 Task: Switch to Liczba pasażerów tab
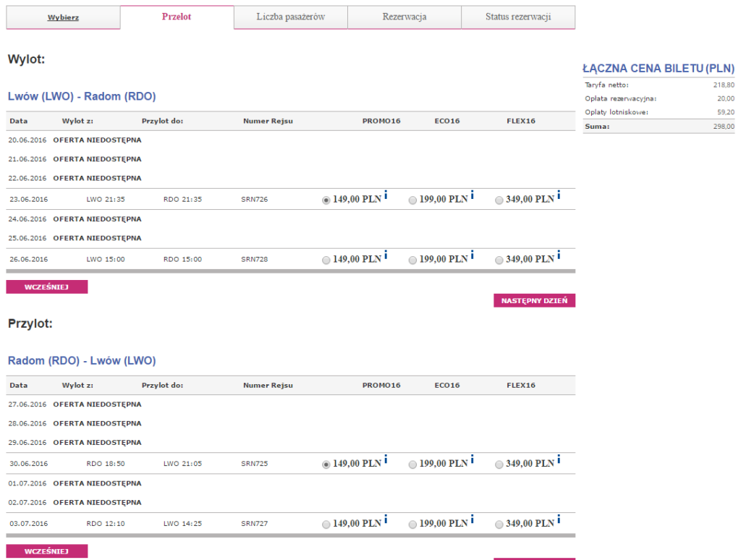[291, 17]
